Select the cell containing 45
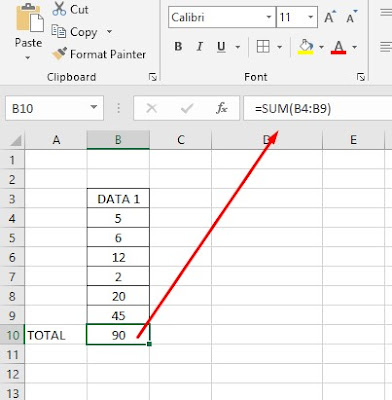This screenshot has width=392, height=400. [x=118, y=315]
